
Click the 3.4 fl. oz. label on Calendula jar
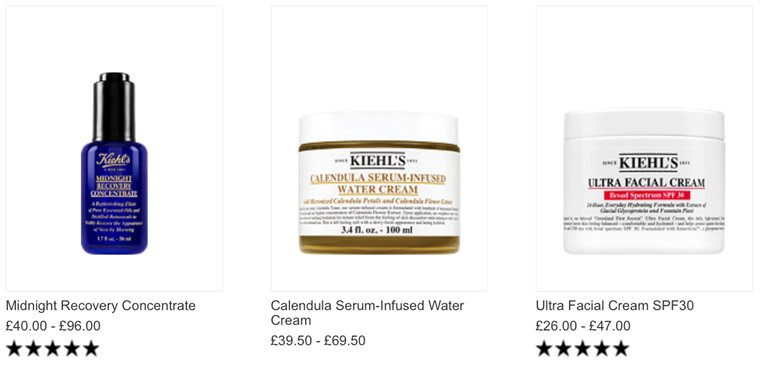tap(379, 230)
